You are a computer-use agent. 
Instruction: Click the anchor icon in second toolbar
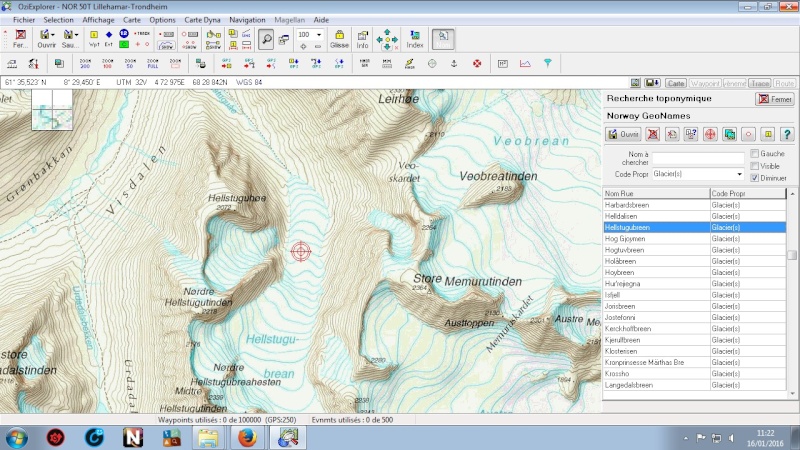[x=454, y=63]
